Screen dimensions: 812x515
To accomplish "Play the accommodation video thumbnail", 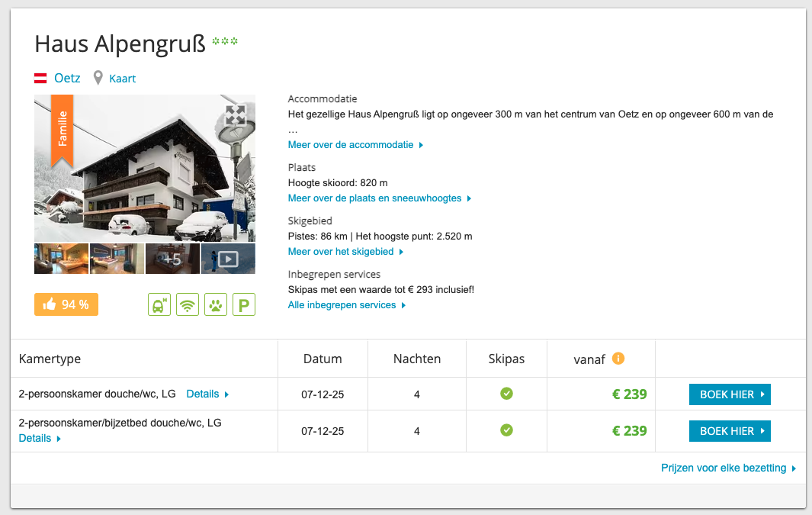I will pos(228,259).
